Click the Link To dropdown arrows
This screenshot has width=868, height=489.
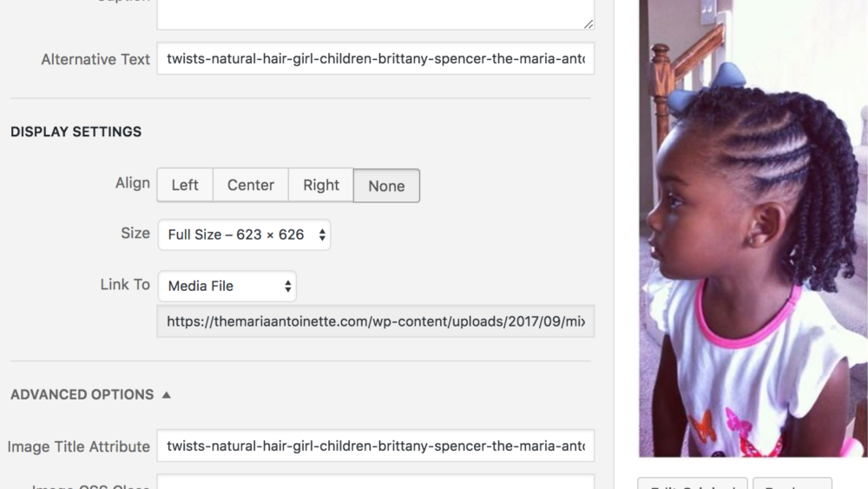[287, 286]
